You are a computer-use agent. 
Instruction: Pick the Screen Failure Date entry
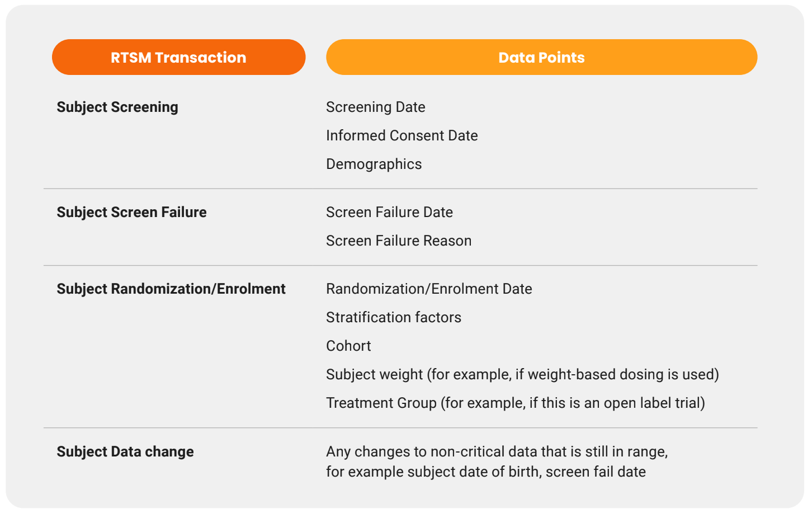coord(389,212)
